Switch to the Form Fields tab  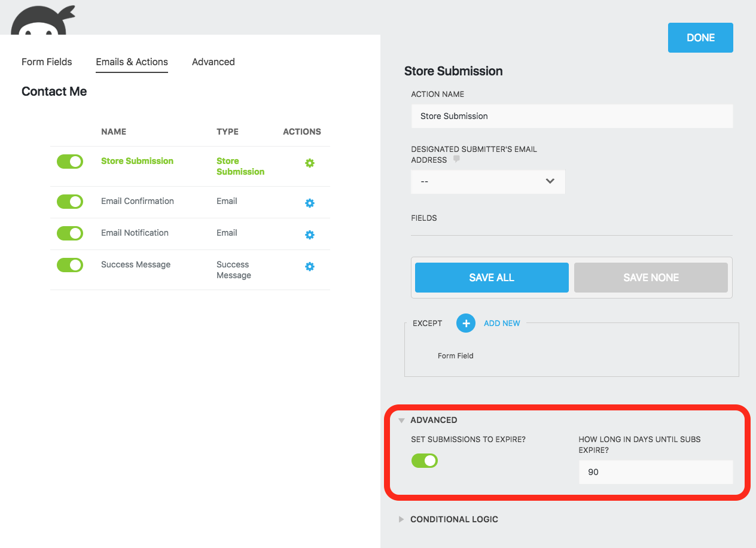[47, 62]
